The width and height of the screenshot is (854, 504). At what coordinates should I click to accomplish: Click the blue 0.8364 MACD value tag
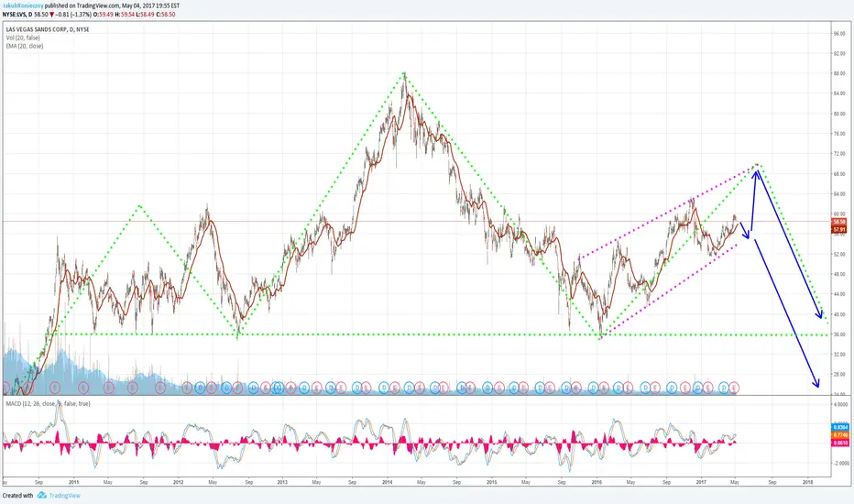point(840,428)
